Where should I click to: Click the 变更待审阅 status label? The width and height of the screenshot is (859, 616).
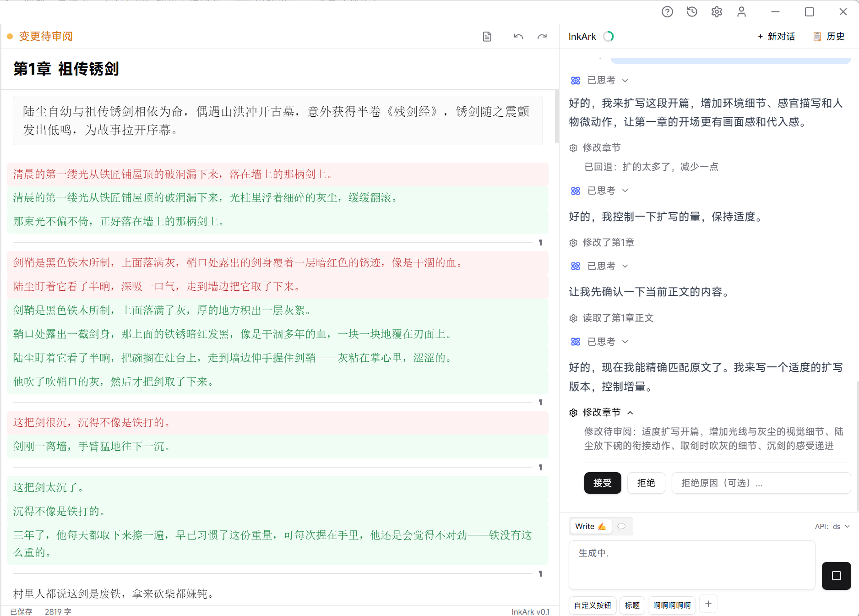[x=46, y=36]
